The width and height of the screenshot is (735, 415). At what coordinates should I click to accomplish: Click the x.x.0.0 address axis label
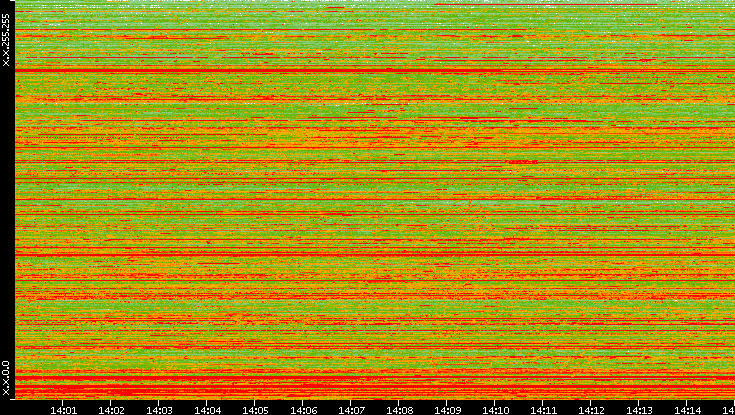(x=6, y=378)
